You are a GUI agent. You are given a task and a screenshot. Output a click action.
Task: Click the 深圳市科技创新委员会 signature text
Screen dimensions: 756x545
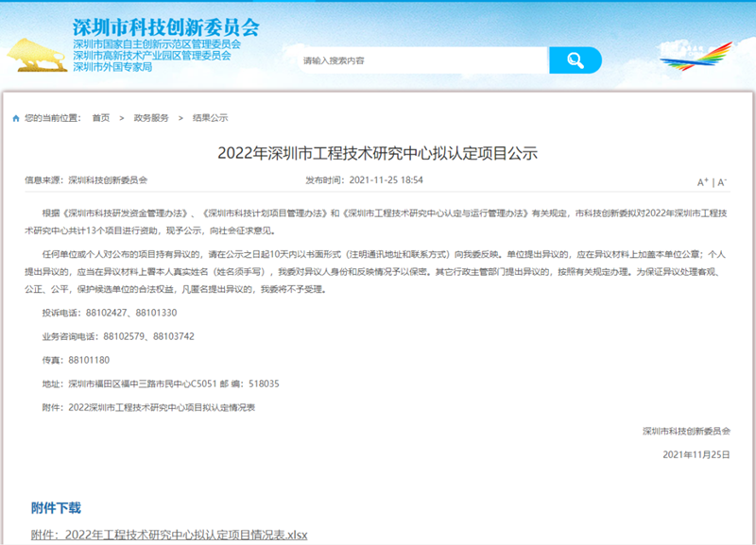coord(686,432)
